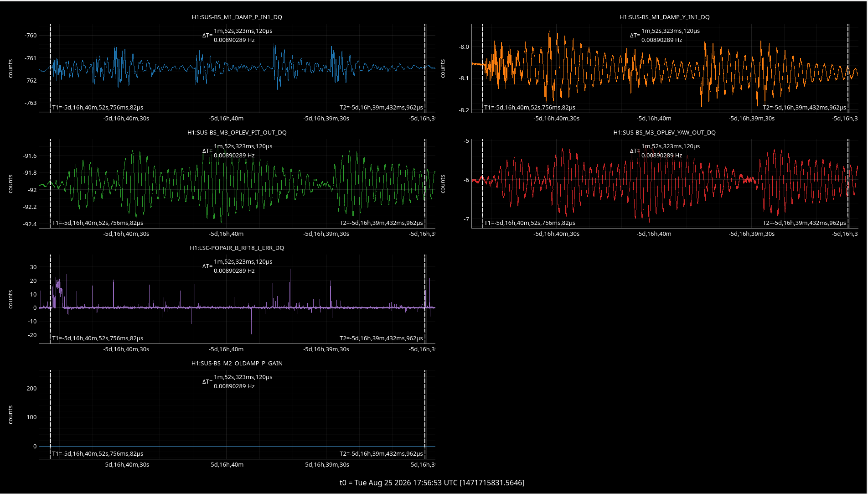Viewport: 868px width, 494px height.
Task: Click the 30 y-axis tick in the POPAIR_B_RF18_I_ERR_DQ plot
Action: [33, 267]
